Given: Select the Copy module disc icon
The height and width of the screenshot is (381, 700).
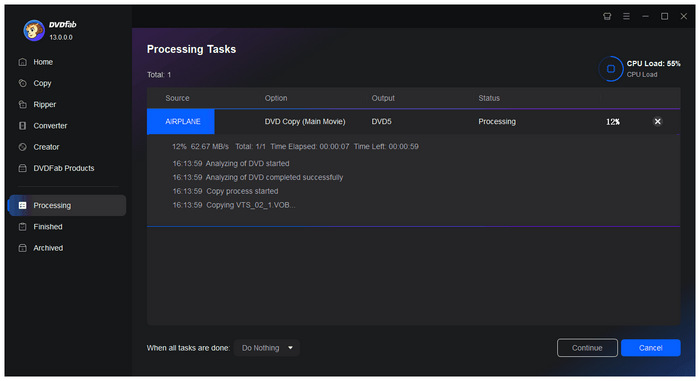Looking at the screenshot, I should pyautogui.click(x=23, y=83).
